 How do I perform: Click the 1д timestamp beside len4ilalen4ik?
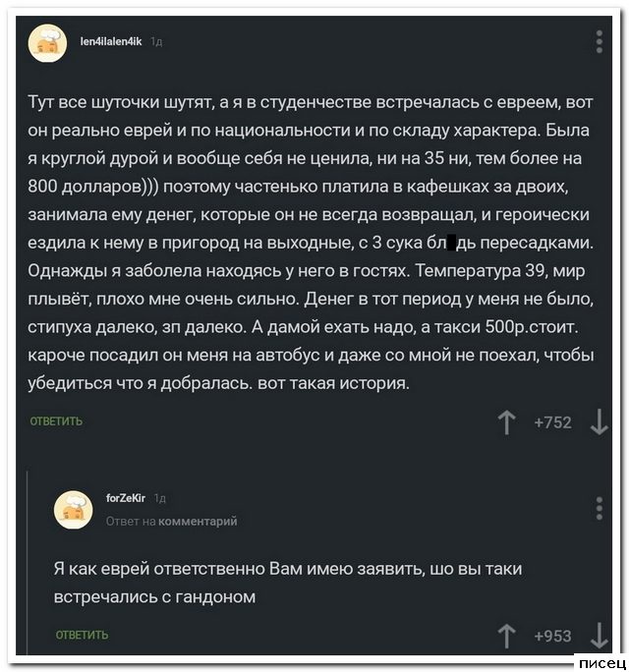coord(157,41)
